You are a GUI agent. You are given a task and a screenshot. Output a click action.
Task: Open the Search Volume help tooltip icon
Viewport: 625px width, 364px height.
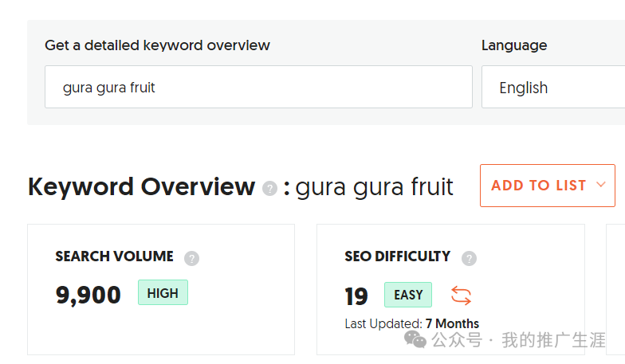pos(191,258)
